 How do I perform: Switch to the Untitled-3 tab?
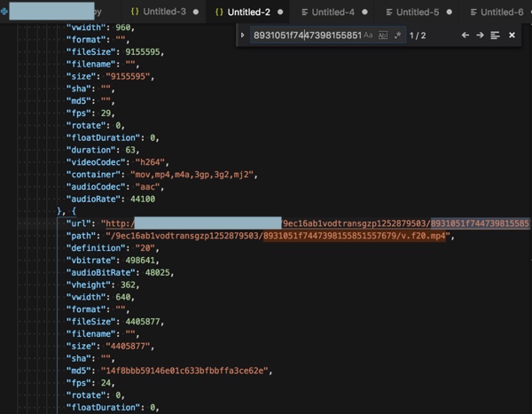[164, 12]
